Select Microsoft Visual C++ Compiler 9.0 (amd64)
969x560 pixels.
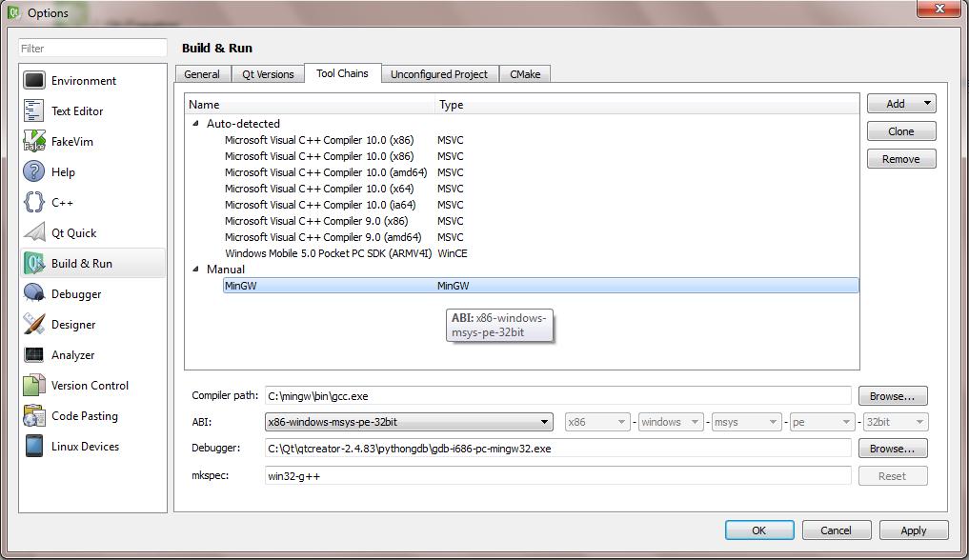tap(323, 237)
